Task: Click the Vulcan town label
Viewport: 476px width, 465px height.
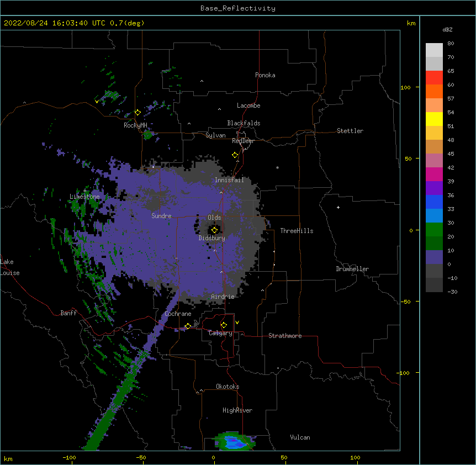Action: pos(300,437)
